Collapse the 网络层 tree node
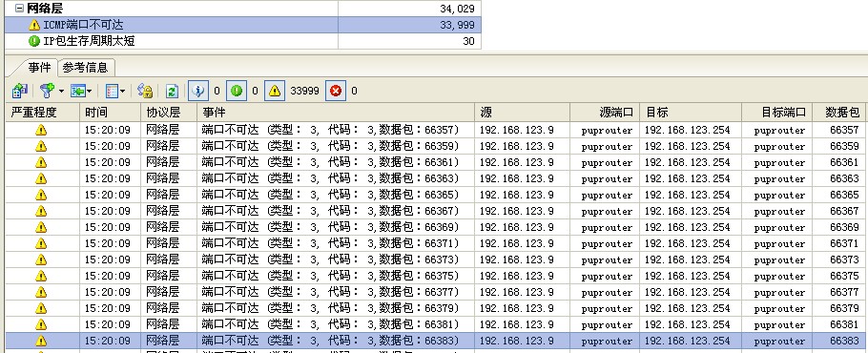Viewport: 868px width, 353px height. pos(19,9)
